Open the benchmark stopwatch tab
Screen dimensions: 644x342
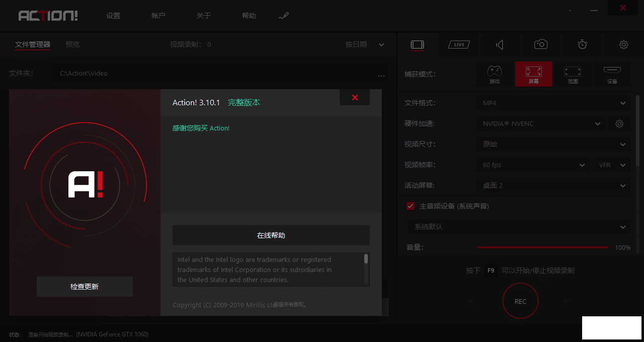(x=582, y=44)
